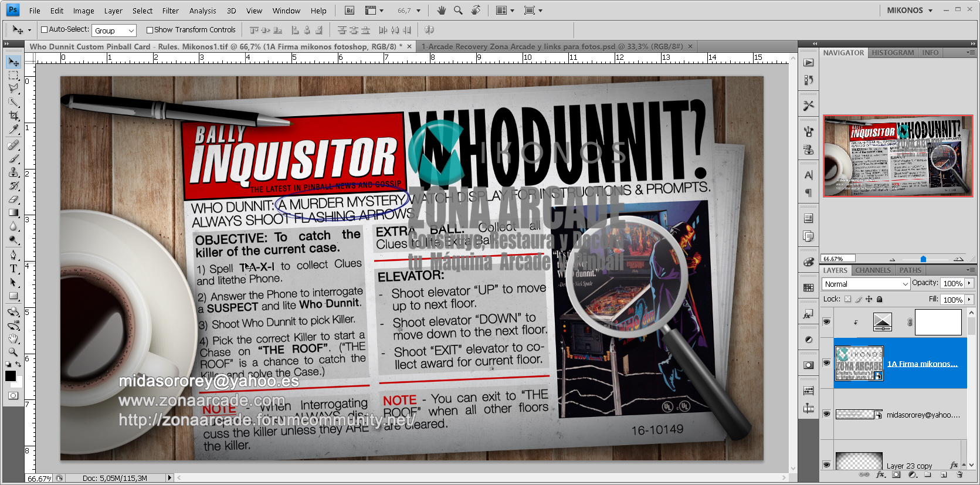980x485 pixels.
Task: Switch to the Histogram tab
Action: point(893,53)
